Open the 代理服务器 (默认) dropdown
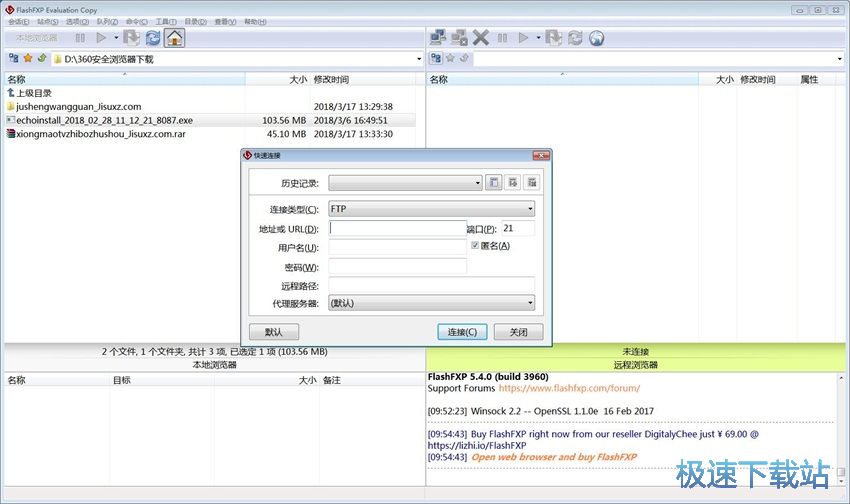This screenshot has height=504, width=850. coord(432,303)
